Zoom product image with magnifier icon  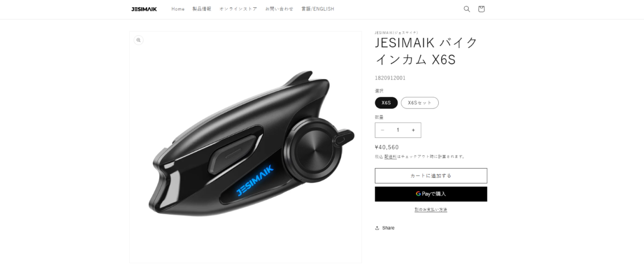pos(139,40)
